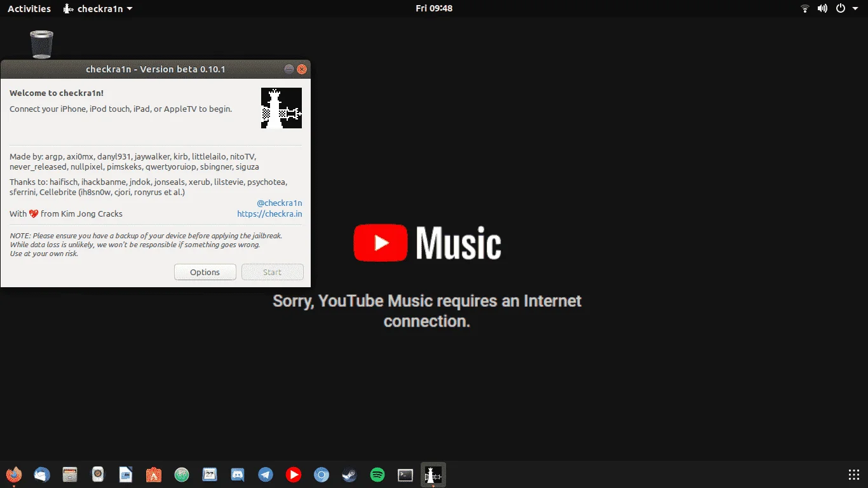Screen dimensions: 868x488
Task: Open the clock Fri 09:48 calendar menu
Action: pos(434,8)
